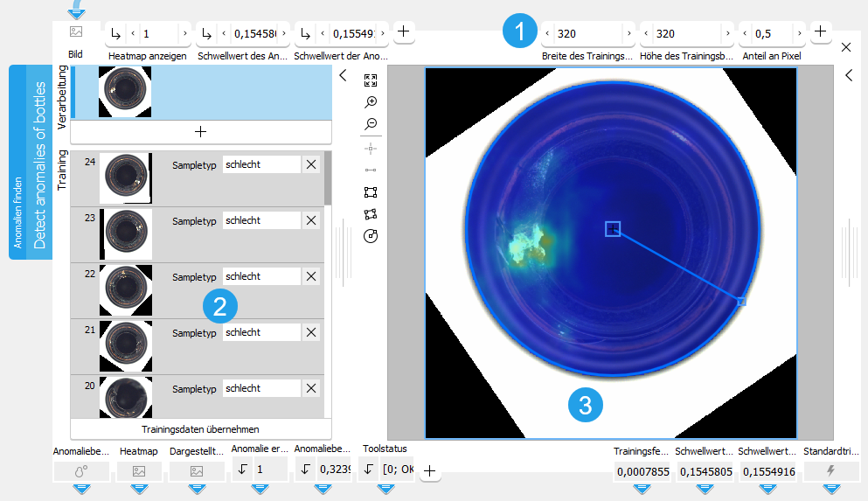868x501 pixels.
Task: Zoom in with the magnifier plus icon
Action: pyautogui.click(x=370, y=102)
